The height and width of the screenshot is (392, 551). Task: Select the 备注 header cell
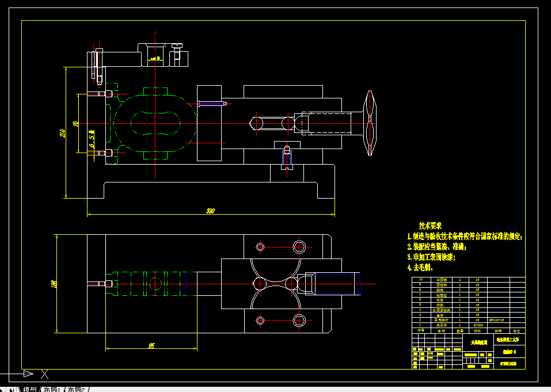click(x=516, y=330)
